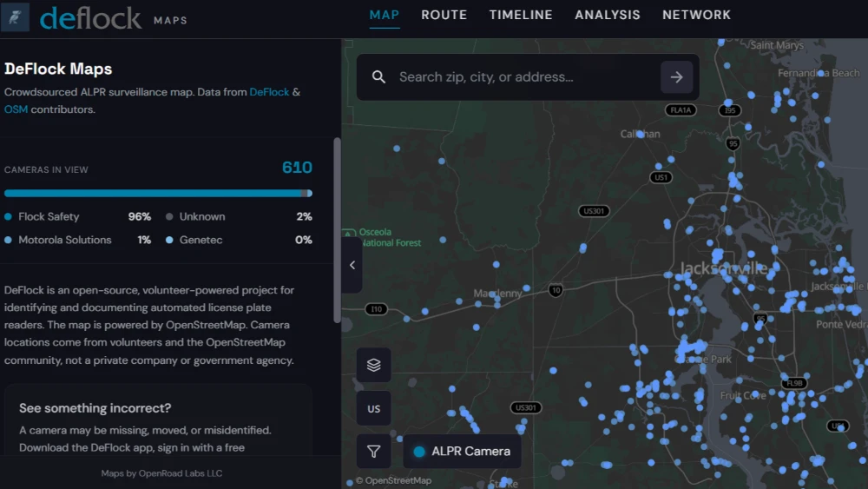Screen dimensions: 868x489
Task: Click the I10 highway shield
Action: [x=377, y=309]
